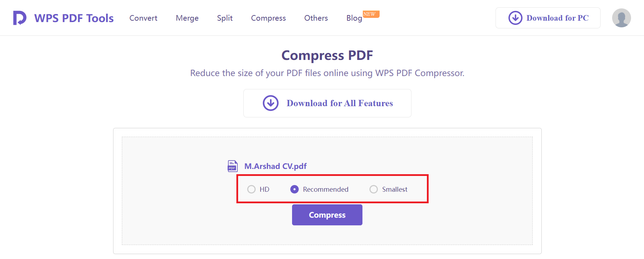This screenshot has width=644, height=259.
Task: Navigate to the Merge page
Action: click(x=187, y=18)
